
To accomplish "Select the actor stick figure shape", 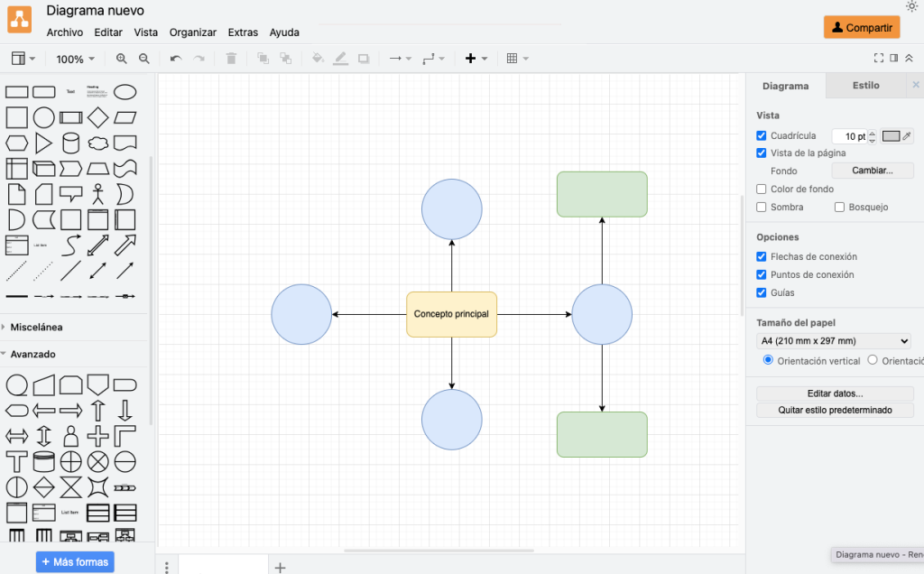I will tap(97, 192).
